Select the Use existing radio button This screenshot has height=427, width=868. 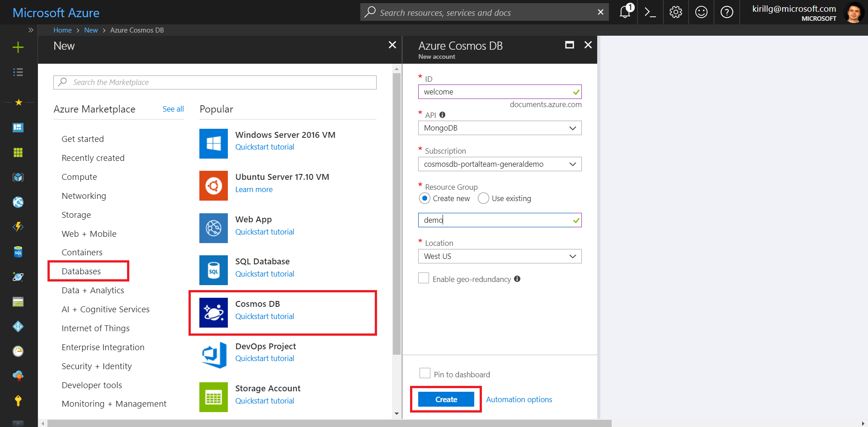tap(483, 198)
